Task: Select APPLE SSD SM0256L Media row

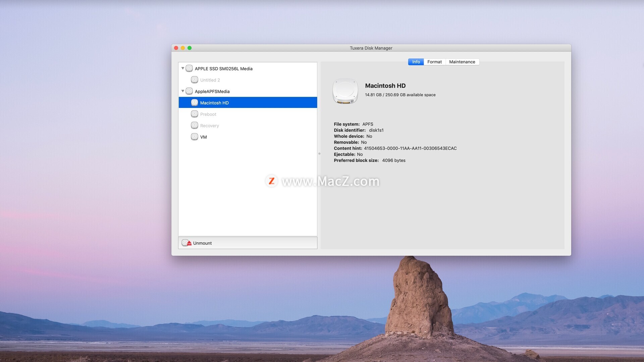Action: coord(248,68)
